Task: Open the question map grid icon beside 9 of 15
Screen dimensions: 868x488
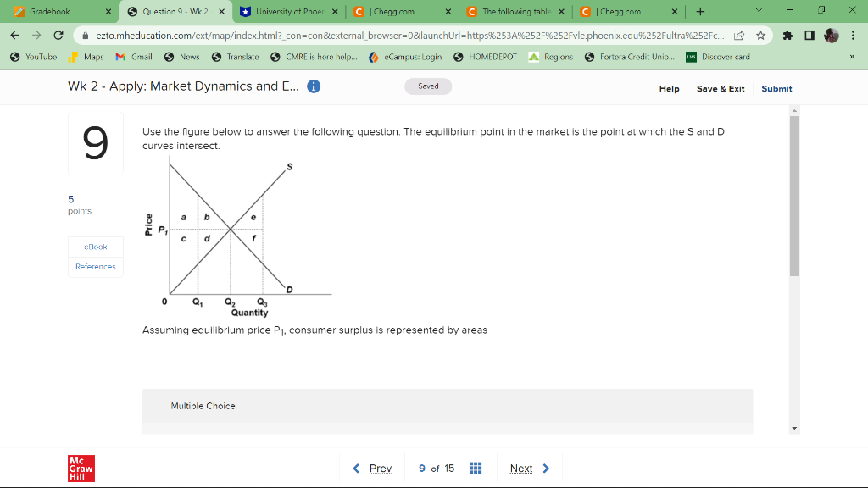Action: 476,467
